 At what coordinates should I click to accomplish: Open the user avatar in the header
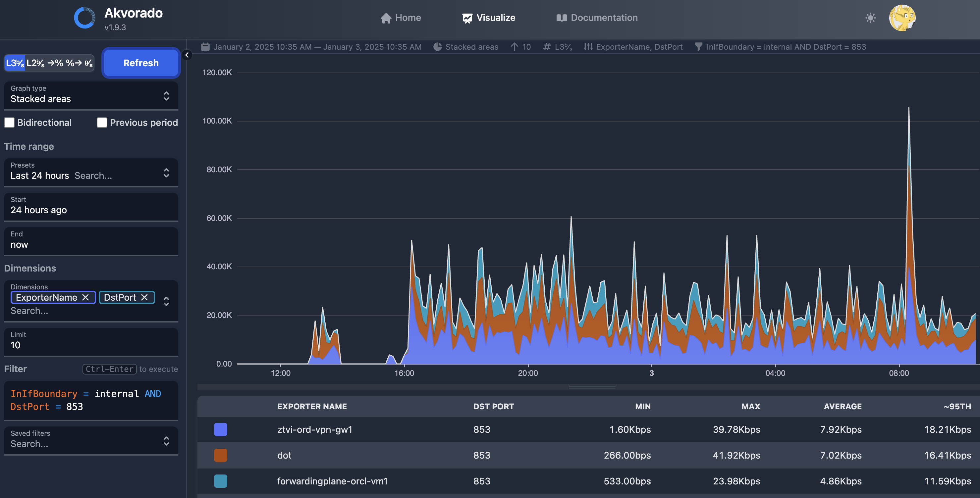click(x=902, y=18)
